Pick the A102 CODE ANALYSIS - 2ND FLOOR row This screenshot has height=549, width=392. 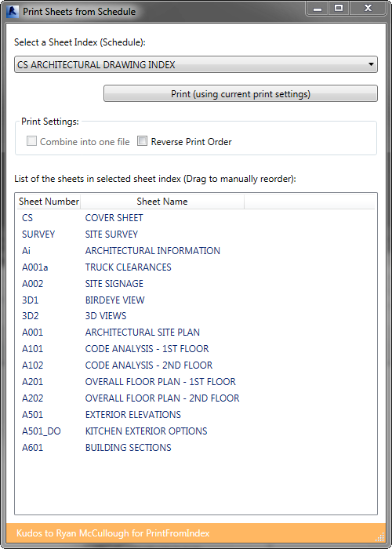(196, 365)
